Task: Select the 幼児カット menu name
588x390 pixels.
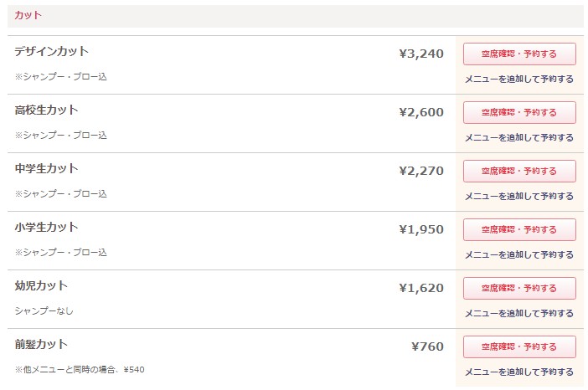Action: 41,286
